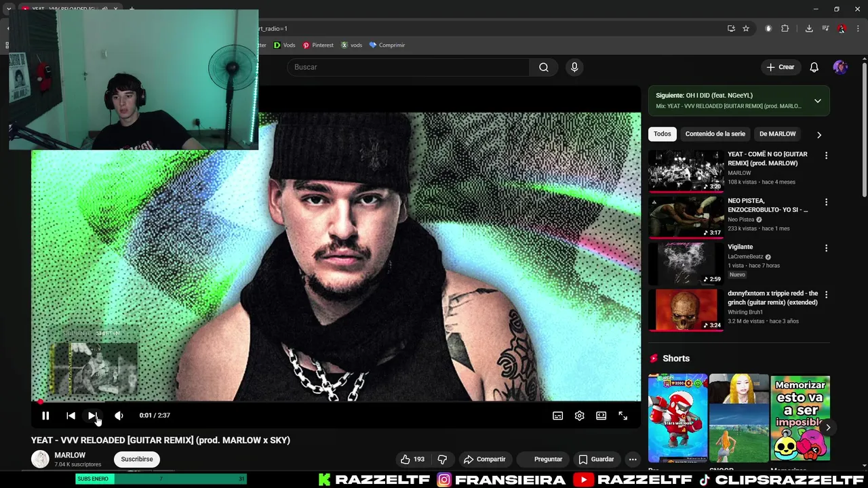Open the Crear menu button
Screen dimensions: 868x488
780,67
